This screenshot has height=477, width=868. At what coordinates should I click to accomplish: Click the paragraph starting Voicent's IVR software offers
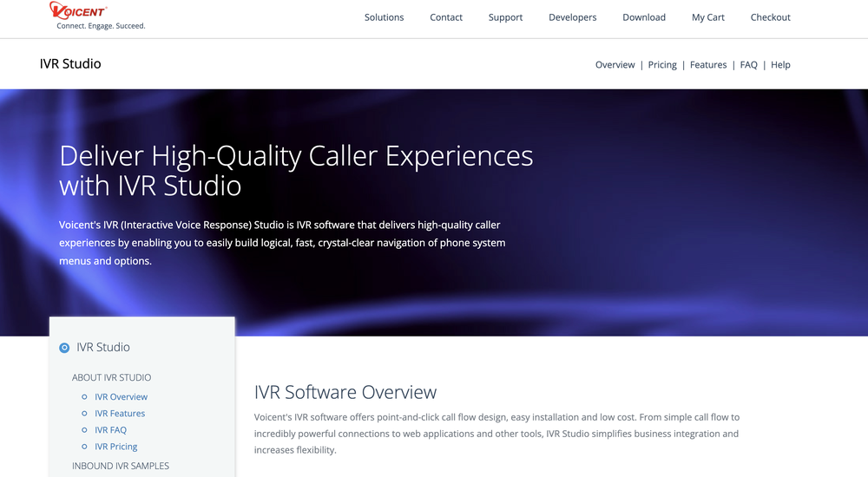[x=496, y=434]
